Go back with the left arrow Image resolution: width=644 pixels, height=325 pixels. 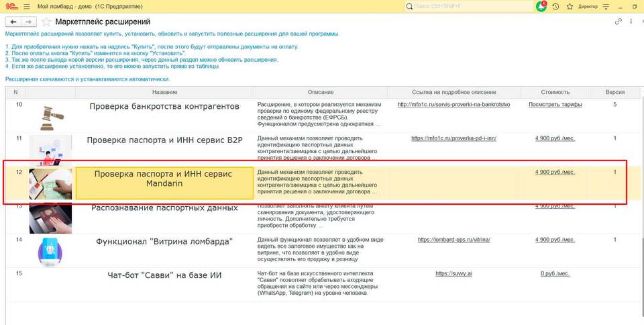pyautogui.click(x=12, y=21)
